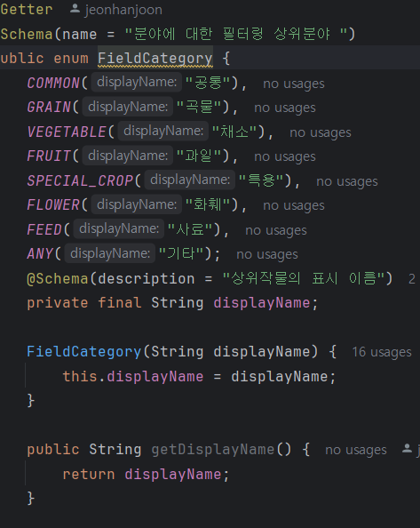This screenshot has width=420, height=528.
Task: Click the string literal "기타"
Action: 181,253
